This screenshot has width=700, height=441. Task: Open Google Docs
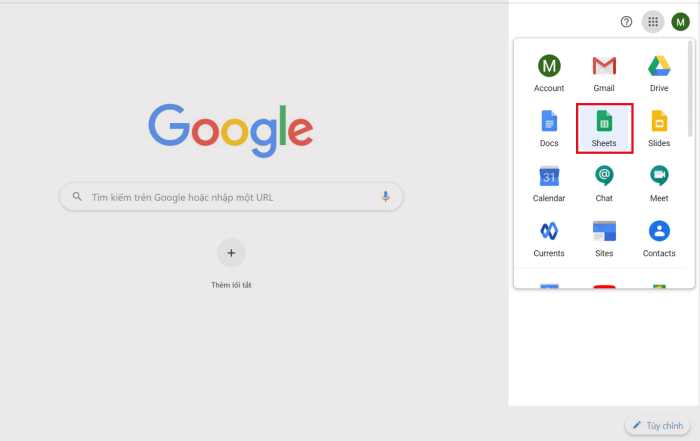[549, 129]
